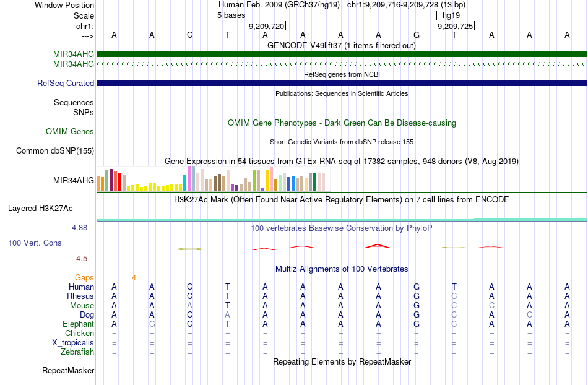Click the RepeatMasker side label
This screenshot has height=385, width=588.
point(68,370)
